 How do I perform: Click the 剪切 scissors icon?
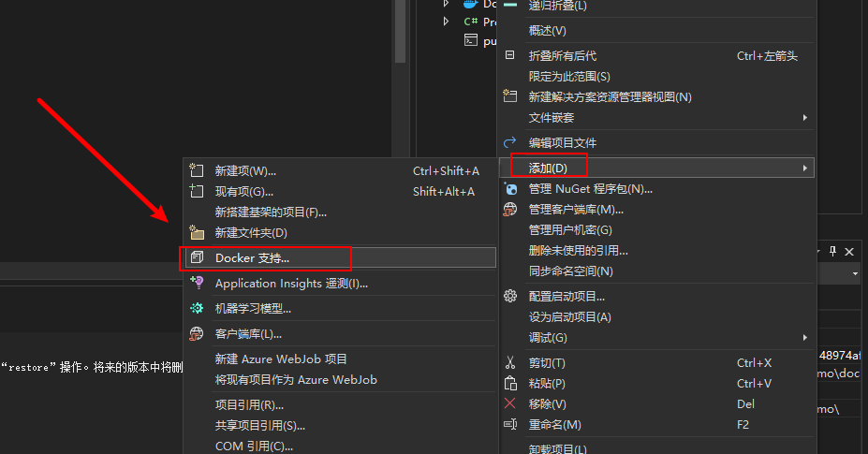(510, 362)
